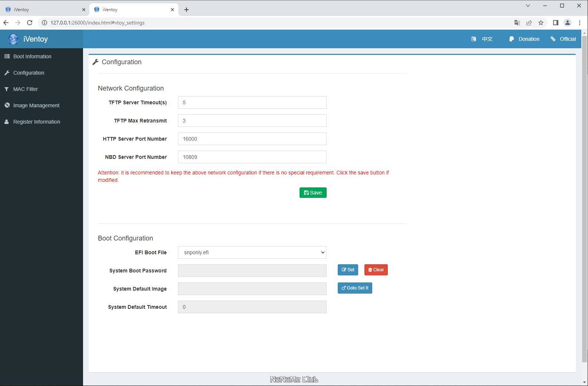Click the Network Configuration heading
588x386 pixels.
[x=131, y=88]
